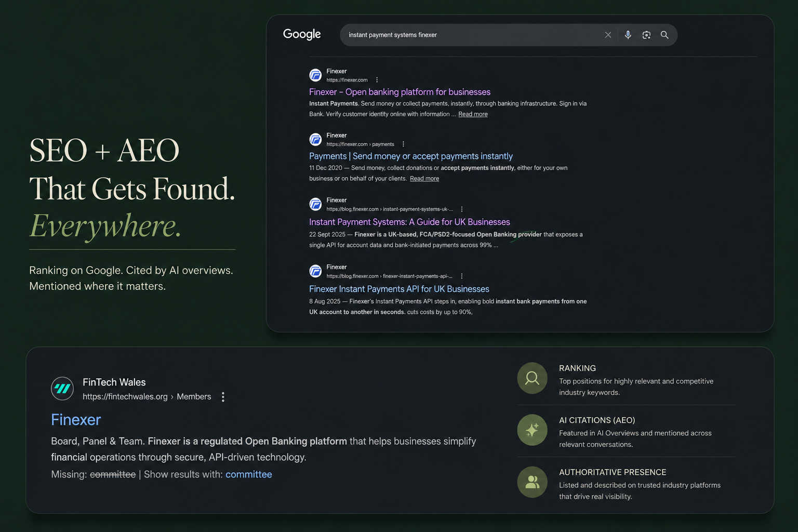Open 'Finexer – Open banking platform for businesses' result
The image size is (798, 532).
click(x=400, y=92)
